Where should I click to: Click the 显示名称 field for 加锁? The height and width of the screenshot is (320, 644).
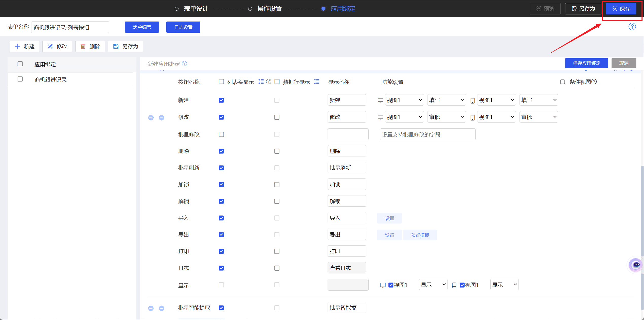click(347, 184)
